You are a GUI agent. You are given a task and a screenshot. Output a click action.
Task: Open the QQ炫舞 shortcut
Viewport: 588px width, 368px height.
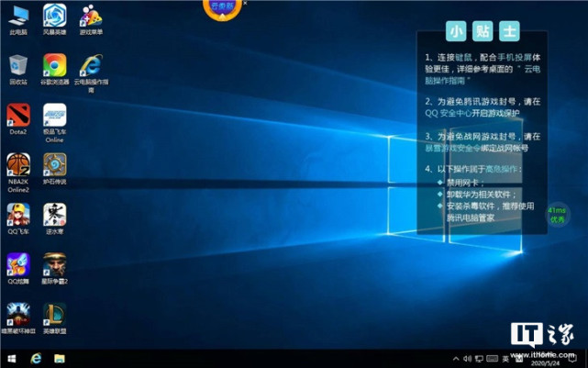[18, 269]
